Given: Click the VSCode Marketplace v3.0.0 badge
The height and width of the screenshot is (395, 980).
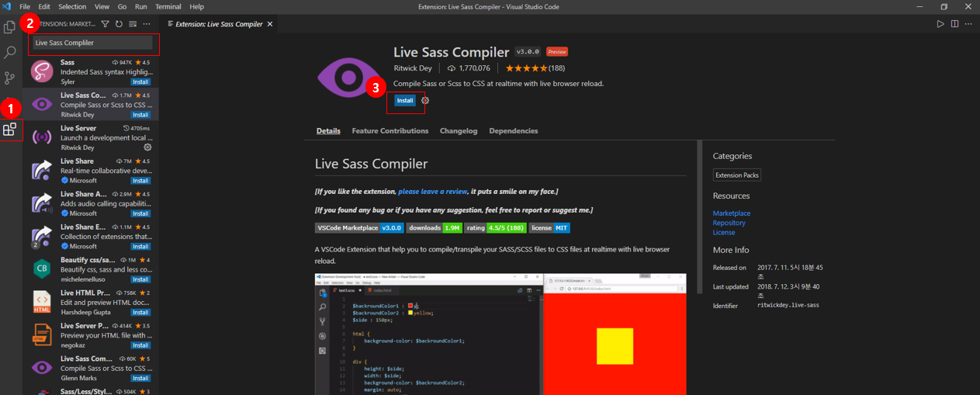Looking at the screenshot, I should [359, 228].
